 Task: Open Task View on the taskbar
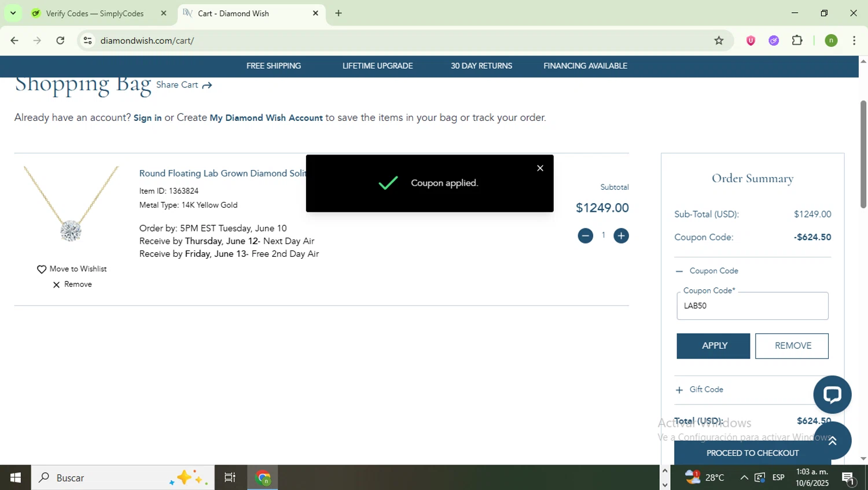[x=230, y=478]
